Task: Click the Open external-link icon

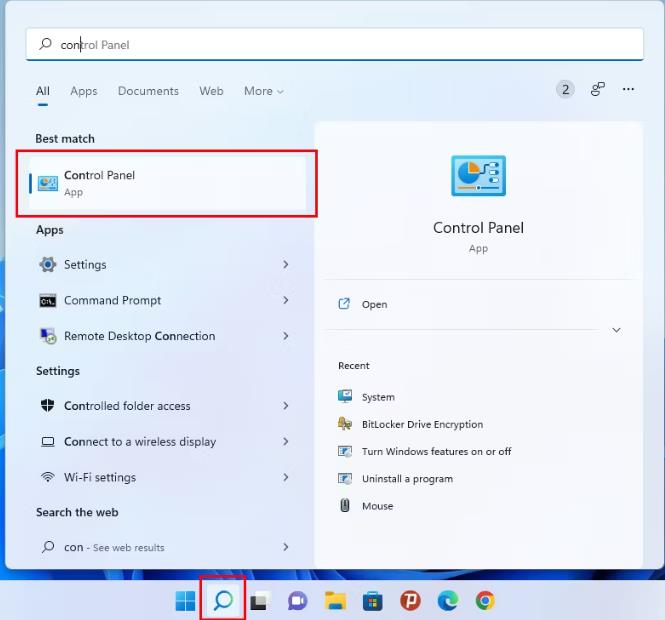Action: [x=344, y=304]
